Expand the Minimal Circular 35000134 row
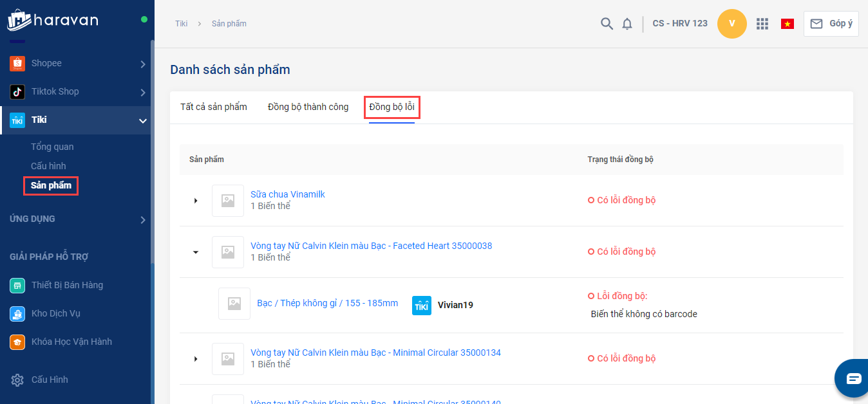This screenshot has width=868, height=404. click(x=196, y=359)
